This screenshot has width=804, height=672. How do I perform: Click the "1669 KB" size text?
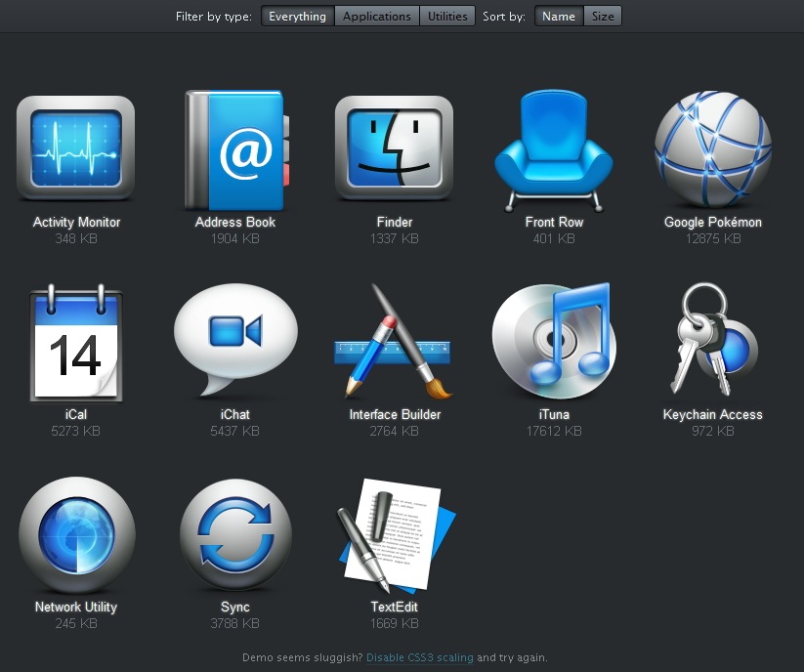pyautogui.click(x=395, y=624)
